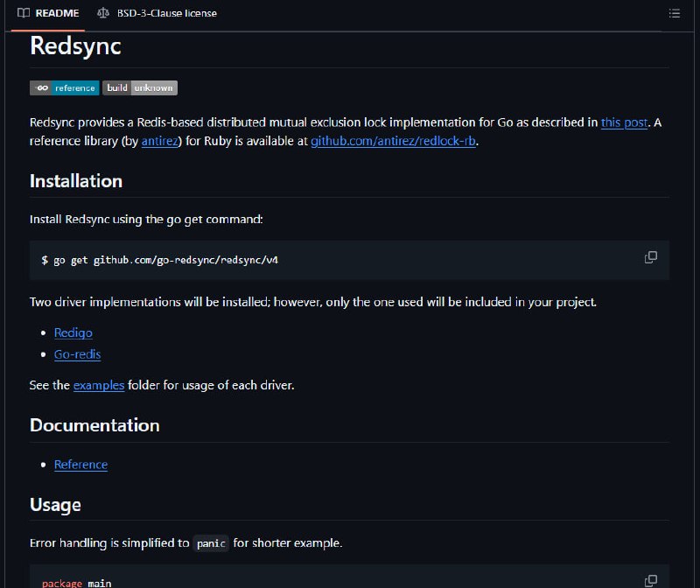The height and width of the screenshot is (588, 700).
Task: Click the go get command text
Action: pos(159,260)
